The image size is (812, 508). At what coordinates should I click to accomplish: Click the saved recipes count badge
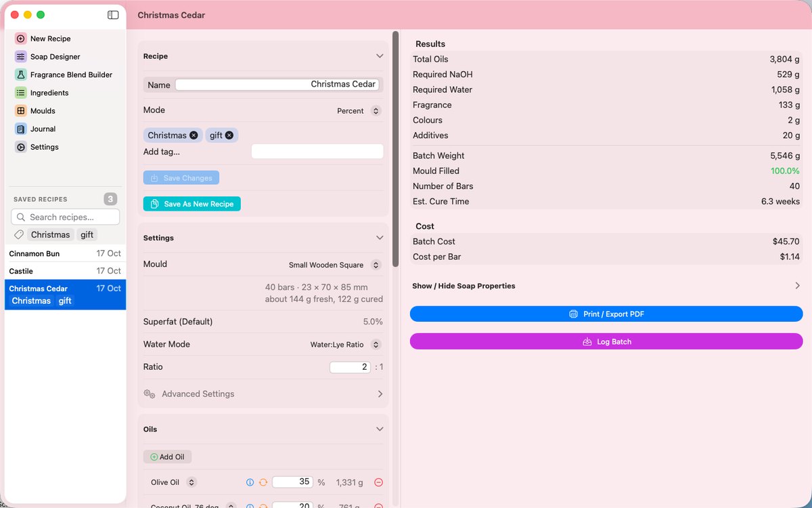(110, 199)
